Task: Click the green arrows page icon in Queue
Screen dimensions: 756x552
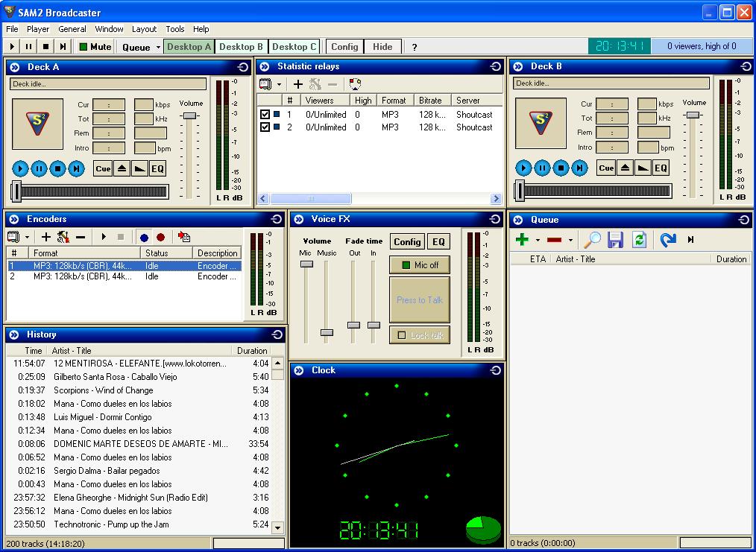Action: [x=640, y=239]
